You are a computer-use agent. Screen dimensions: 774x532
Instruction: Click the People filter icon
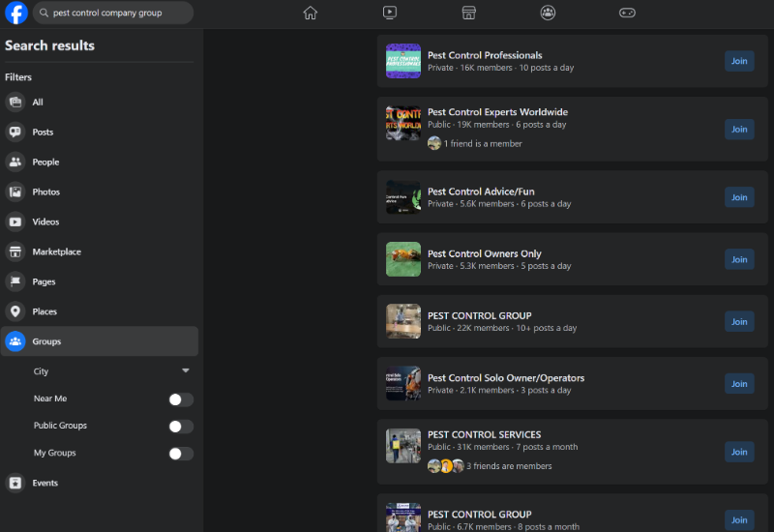tap(15, 162)
